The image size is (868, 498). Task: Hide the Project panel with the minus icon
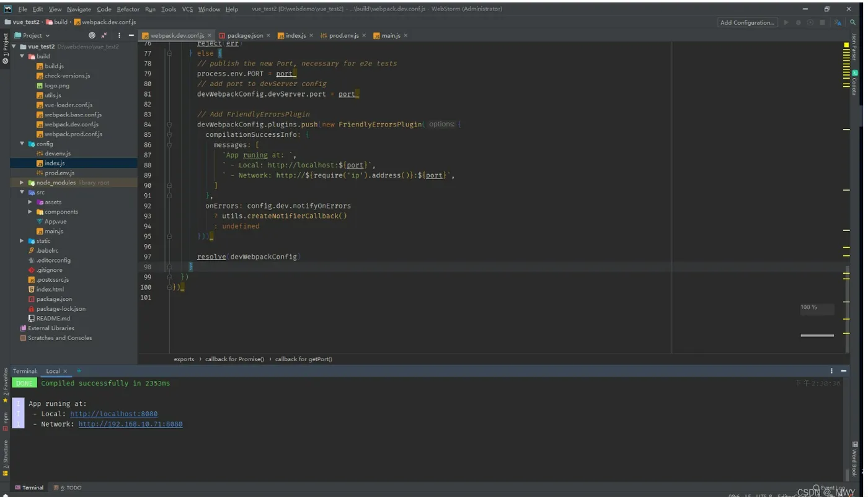pyautogui.click(x=131, y=35)
